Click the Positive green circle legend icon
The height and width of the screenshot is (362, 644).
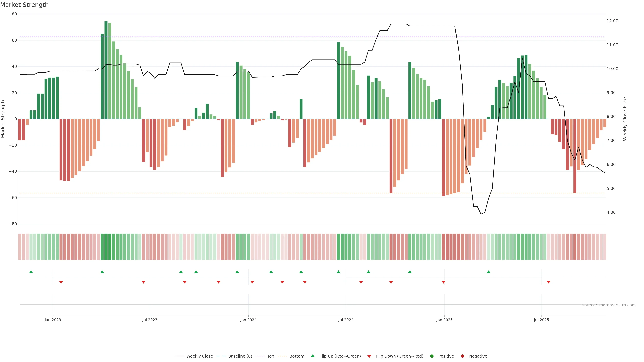pos(432,356)
